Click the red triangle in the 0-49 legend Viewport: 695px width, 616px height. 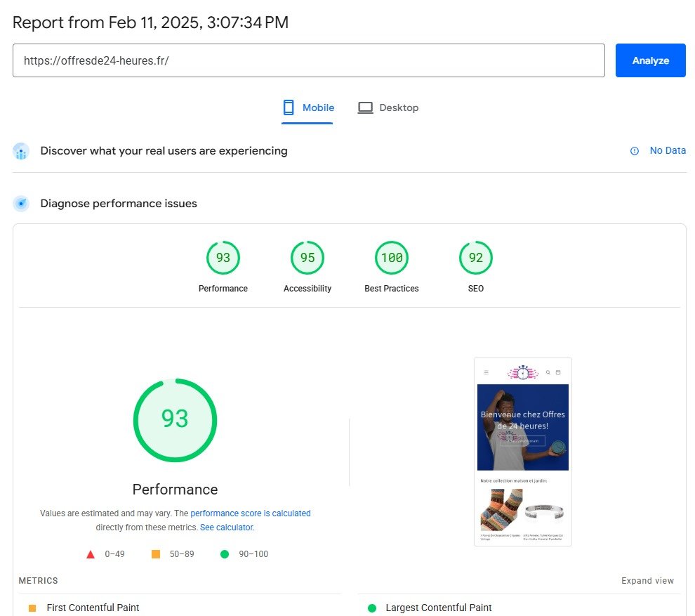click(x=91, y=553)
